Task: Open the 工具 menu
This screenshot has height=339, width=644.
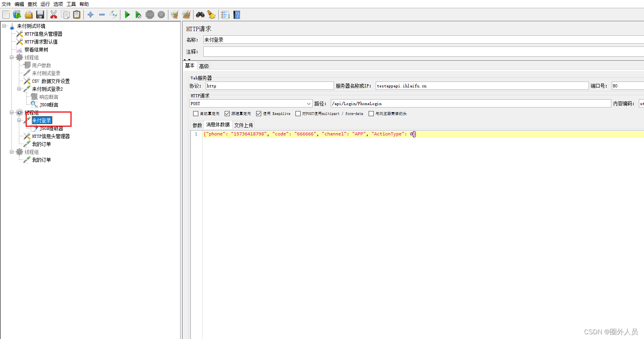Action: [x=71, y=4]
